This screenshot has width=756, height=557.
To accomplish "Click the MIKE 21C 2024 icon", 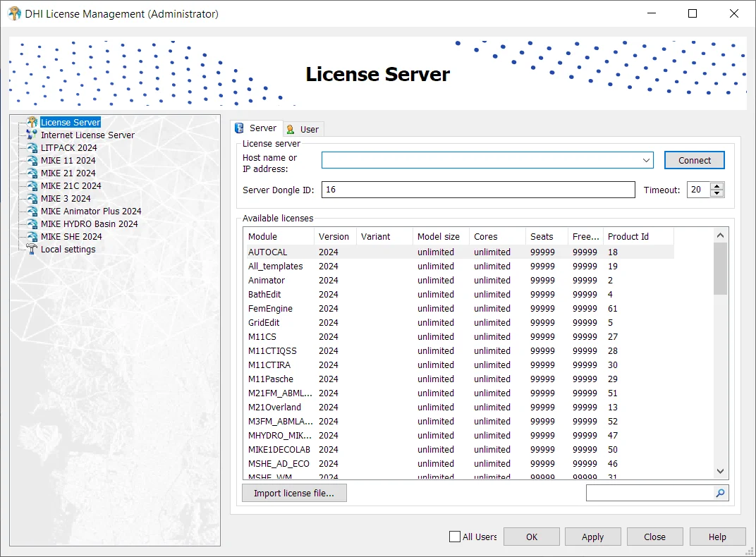I will tap(32, 185).
